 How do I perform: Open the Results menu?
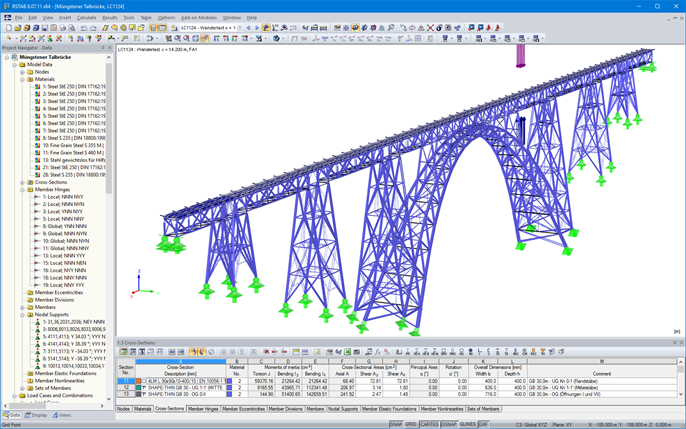pos(110,17)
